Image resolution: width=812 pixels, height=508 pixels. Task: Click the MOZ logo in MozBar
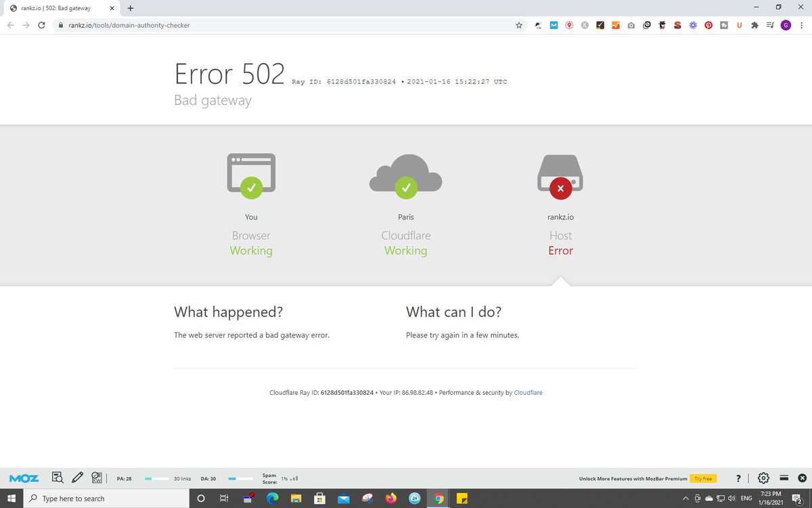tap(24, 478)
